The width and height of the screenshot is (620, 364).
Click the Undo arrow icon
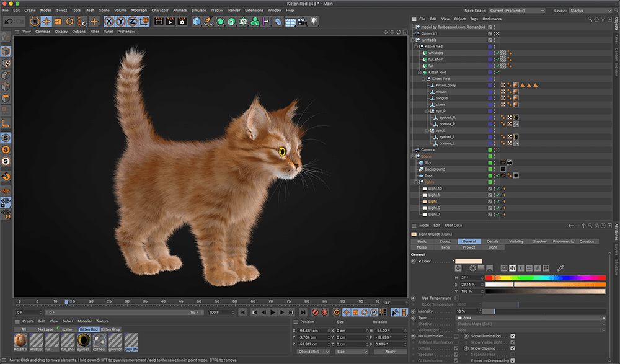click(8, 21)
